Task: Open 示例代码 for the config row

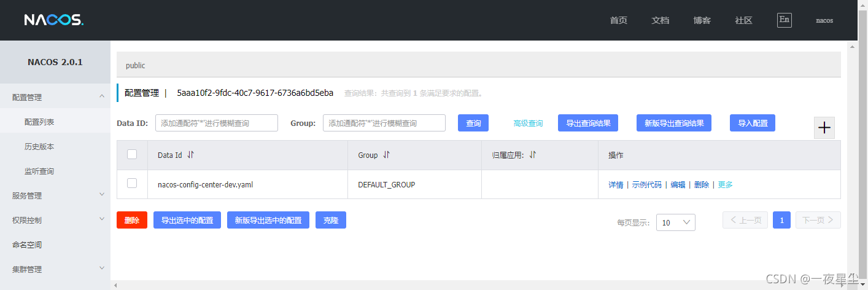Action: [x=647, y=184]
